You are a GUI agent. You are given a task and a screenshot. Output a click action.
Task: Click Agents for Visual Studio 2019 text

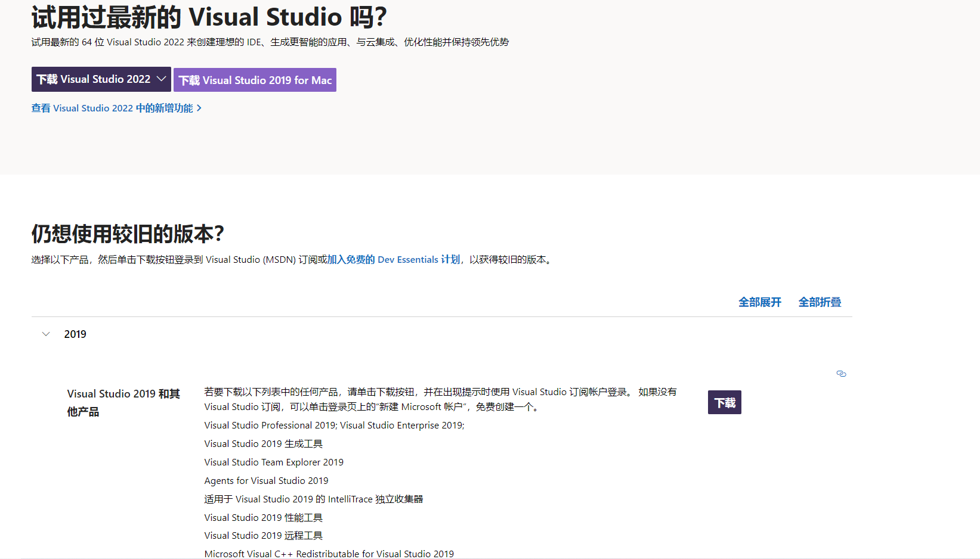tap(266, 481)
